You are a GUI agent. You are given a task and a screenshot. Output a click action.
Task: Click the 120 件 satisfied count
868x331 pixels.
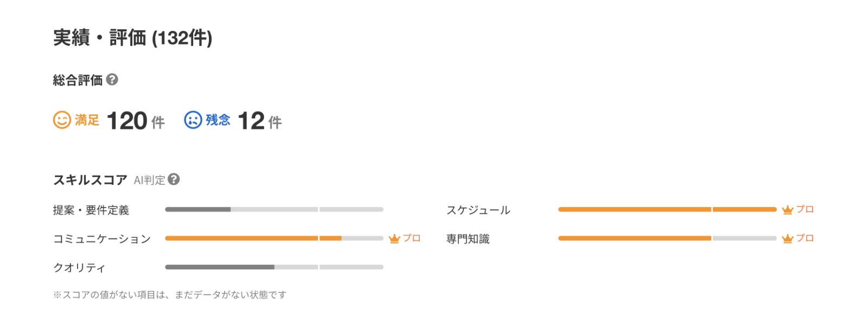(136, 121)
